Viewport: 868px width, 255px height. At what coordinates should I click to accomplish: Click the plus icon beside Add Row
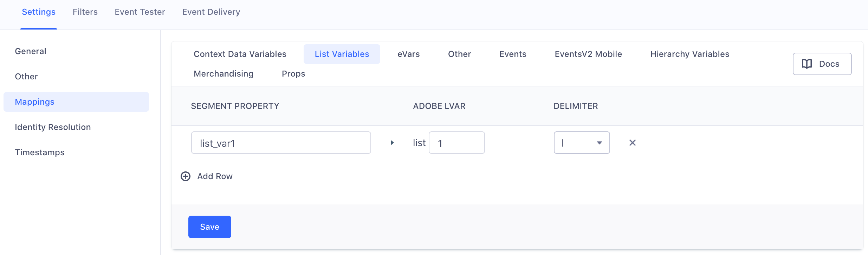click(186, 176)
